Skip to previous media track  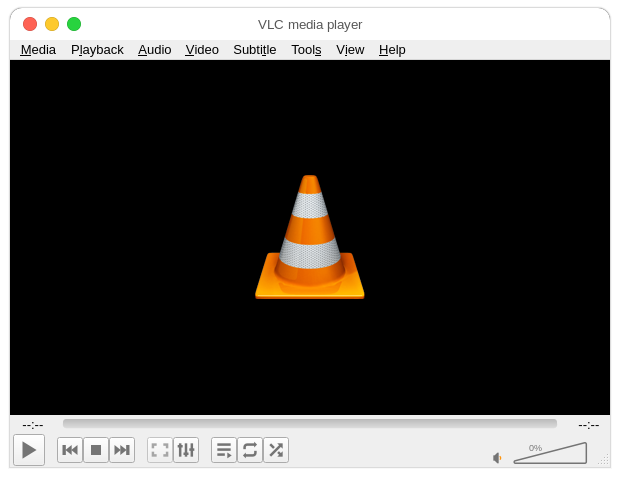70,450
